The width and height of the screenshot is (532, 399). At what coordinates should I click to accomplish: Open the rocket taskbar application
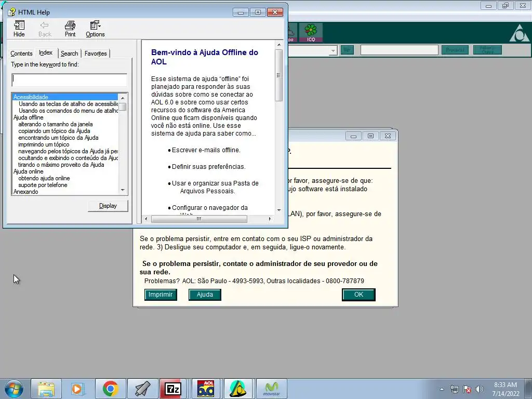142,389
